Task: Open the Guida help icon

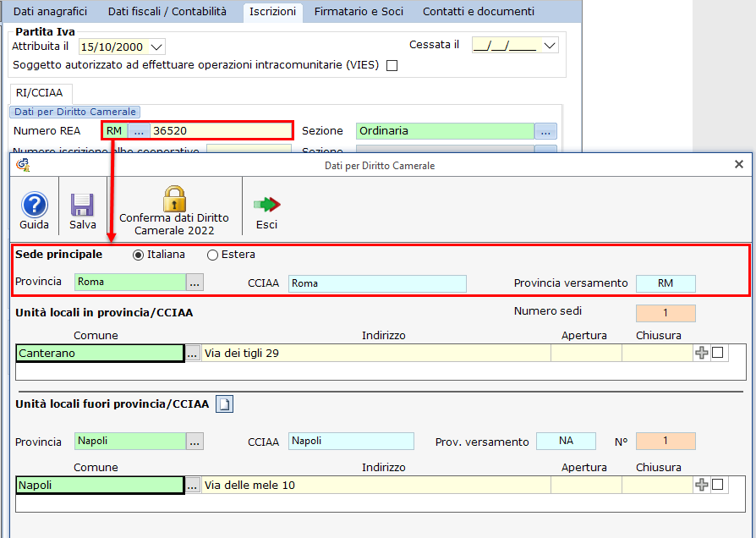Action: click(x=34, y=206)
